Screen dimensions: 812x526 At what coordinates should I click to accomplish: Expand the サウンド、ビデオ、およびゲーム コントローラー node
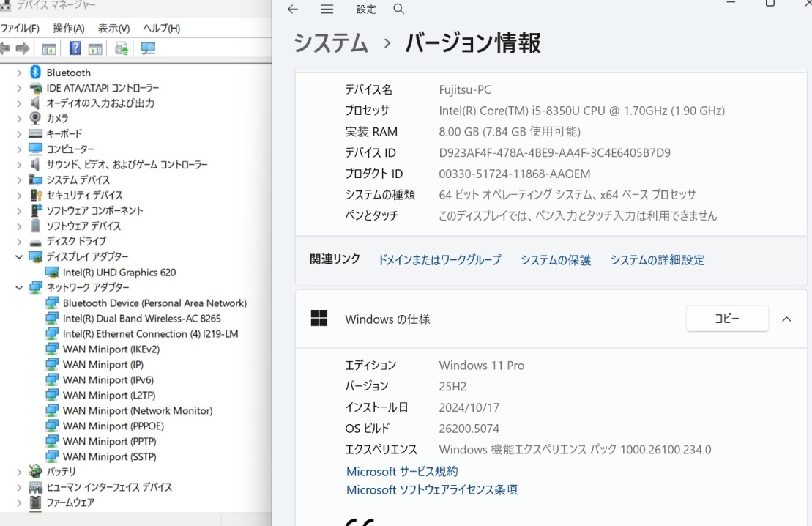click(x=19, y=165)
